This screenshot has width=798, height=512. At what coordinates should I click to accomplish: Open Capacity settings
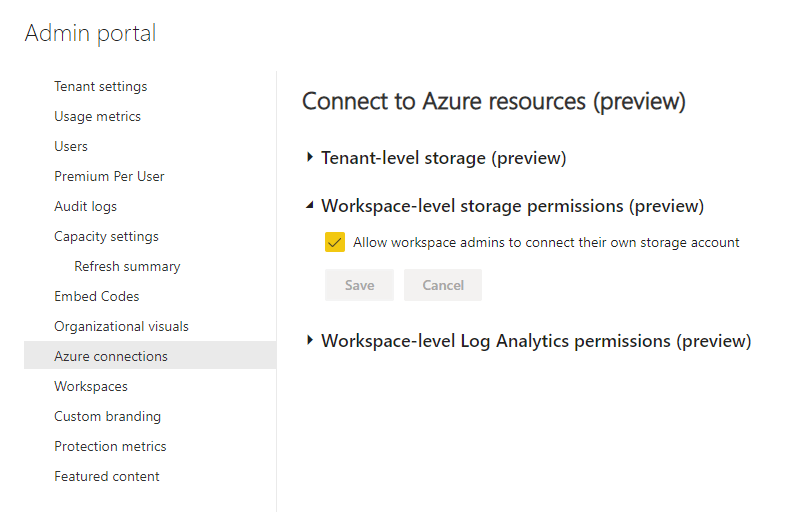coord(106,237)
